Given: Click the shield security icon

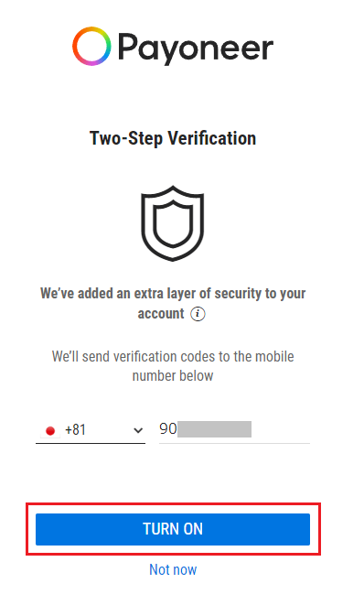Looking at the screenshot, I should click(172, 223).
